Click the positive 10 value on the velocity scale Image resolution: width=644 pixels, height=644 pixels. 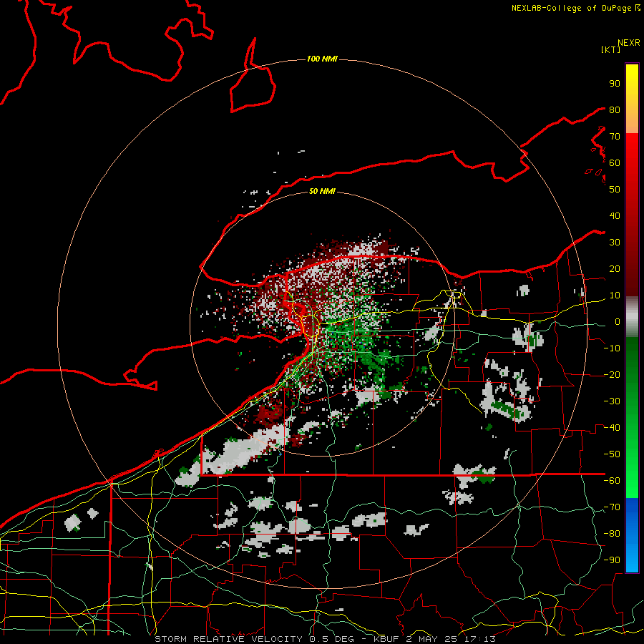pos(615,296)
